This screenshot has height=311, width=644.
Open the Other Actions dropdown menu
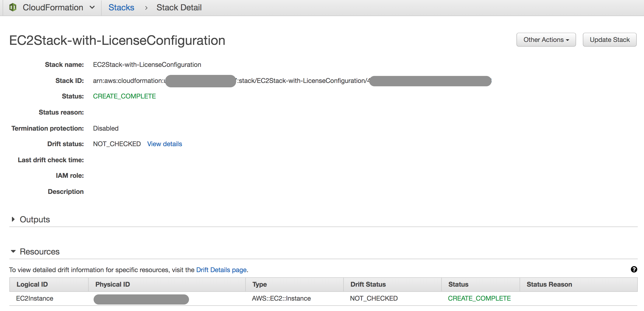point(546,40)
